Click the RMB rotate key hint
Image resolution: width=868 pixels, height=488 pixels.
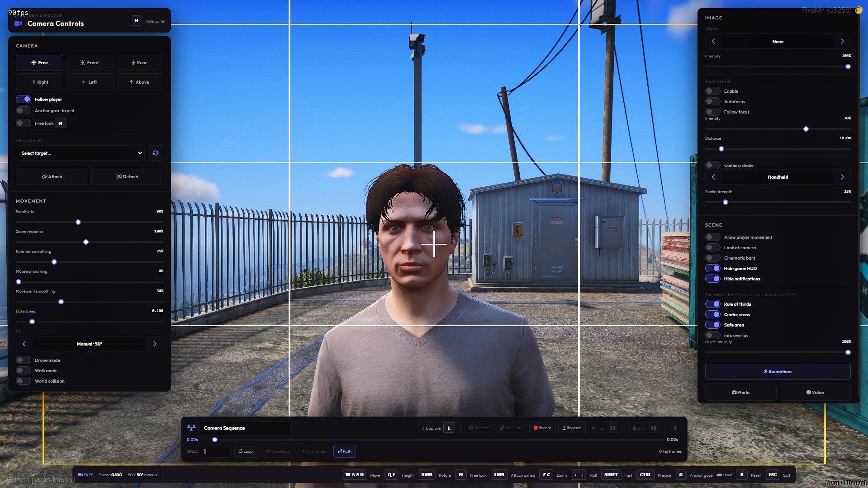click(427, 475)
